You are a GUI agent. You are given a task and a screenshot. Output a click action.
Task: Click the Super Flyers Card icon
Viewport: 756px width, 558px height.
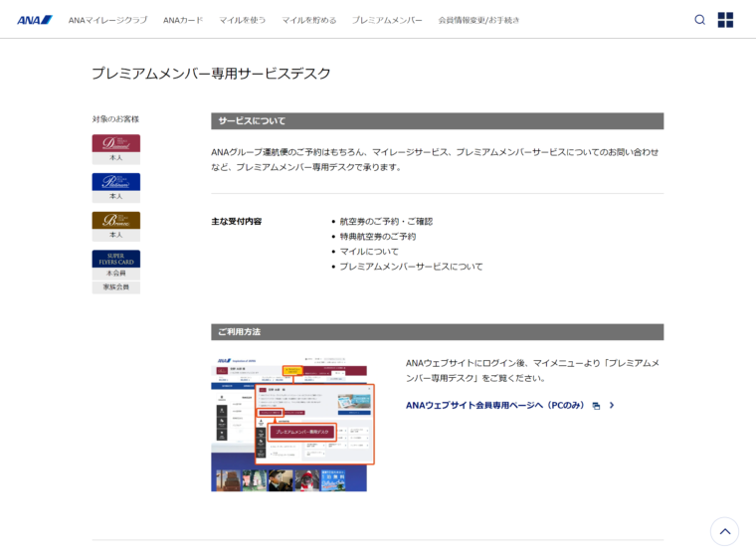tap(116, 259)
